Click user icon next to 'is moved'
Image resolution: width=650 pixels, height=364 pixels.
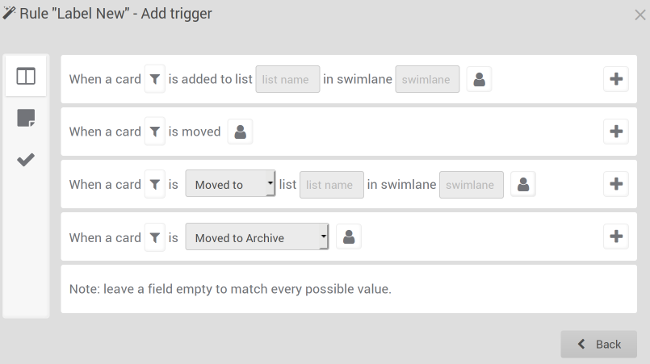coord(240,132)
